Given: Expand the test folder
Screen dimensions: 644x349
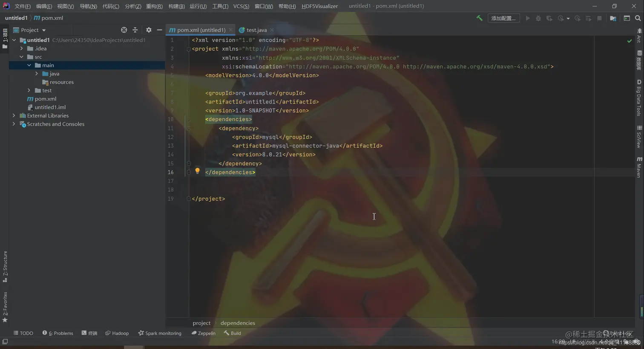Looking at the screenshot, I should [29, 90].
